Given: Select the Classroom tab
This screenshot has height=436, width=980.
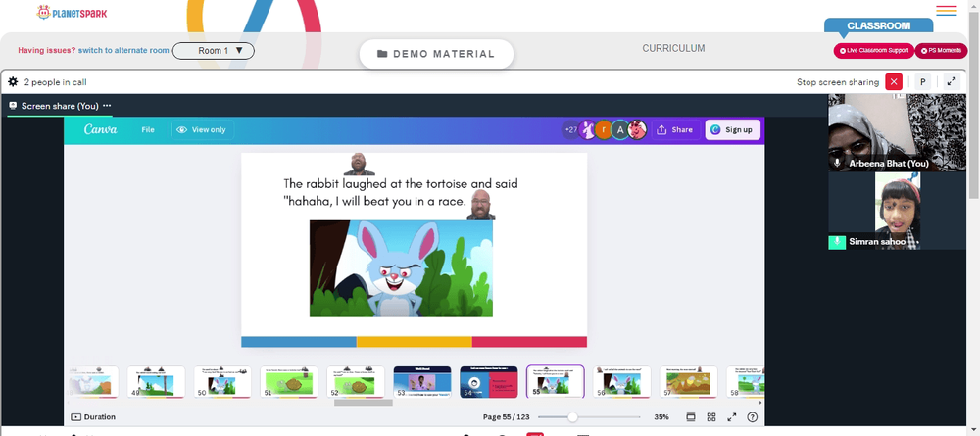Looking at the screenshot, I should tap(879, 25).
